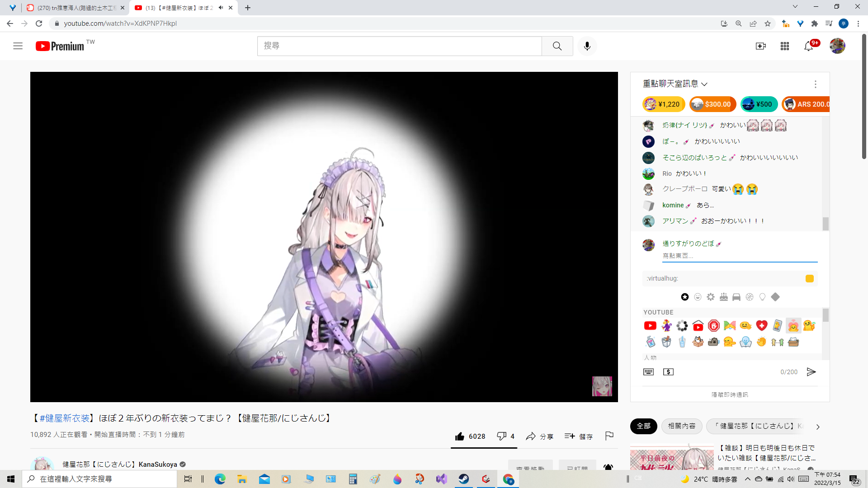Save the video to playlist 儲存
This screenshot has width=868, height=488.
coord(578,436)
